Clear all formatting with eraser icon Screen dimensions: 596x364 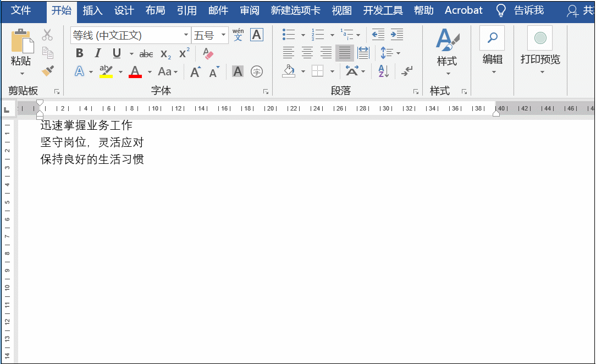[x=208, y=53]
